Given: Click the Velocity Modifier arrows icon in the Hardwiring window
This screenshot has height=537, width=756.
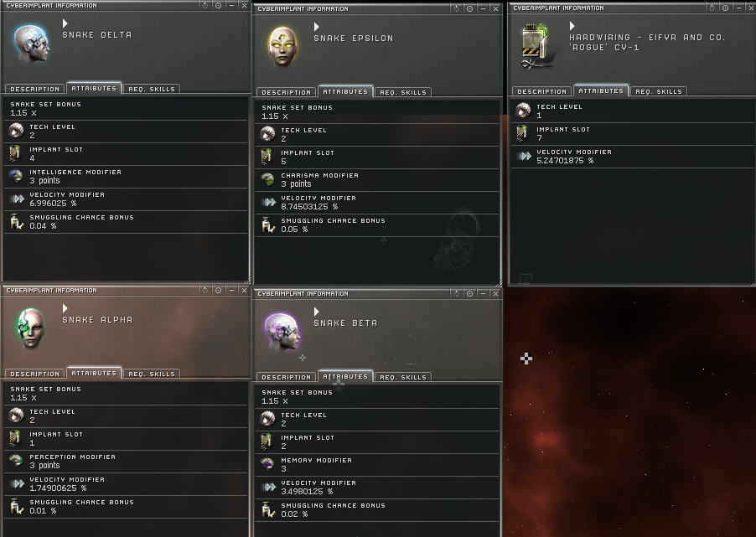Looking at the screenshot, I should pos(524,156).
